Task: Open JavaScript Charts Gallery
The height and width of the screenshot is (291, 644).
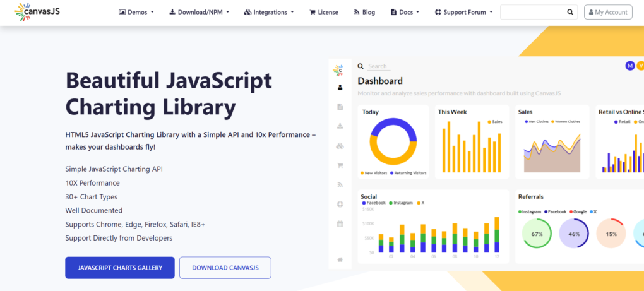Action: [120, 268]
